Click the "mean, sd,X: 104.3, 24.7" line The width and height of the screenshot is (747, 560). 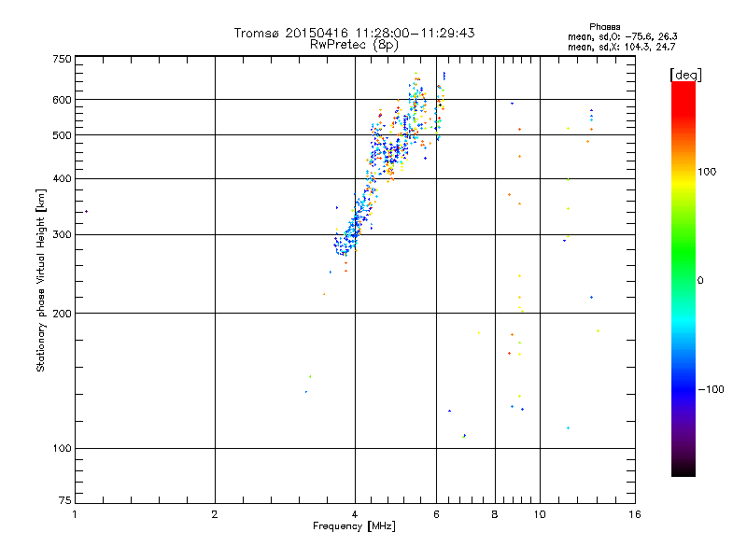tap(621, 47)
